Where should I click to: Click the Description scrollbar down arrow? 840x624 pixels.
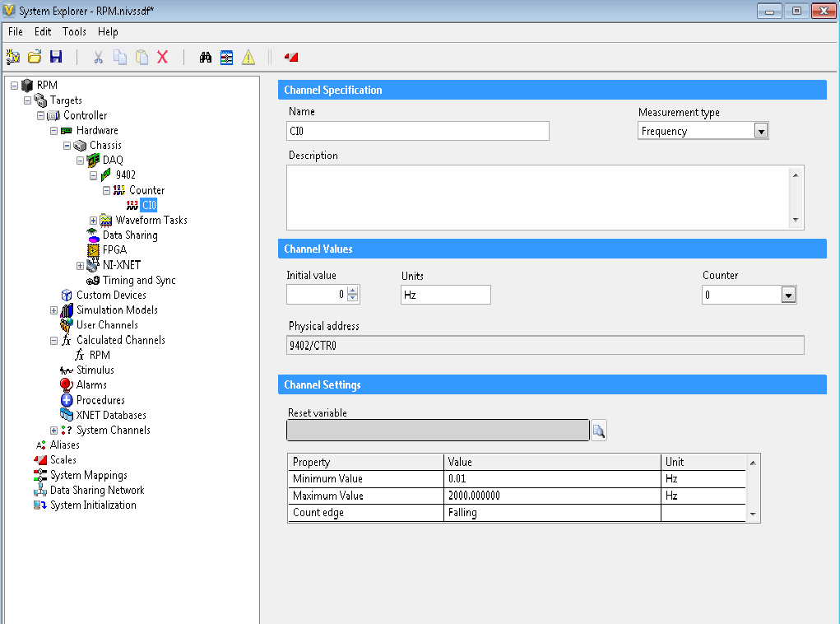point(796,220)
